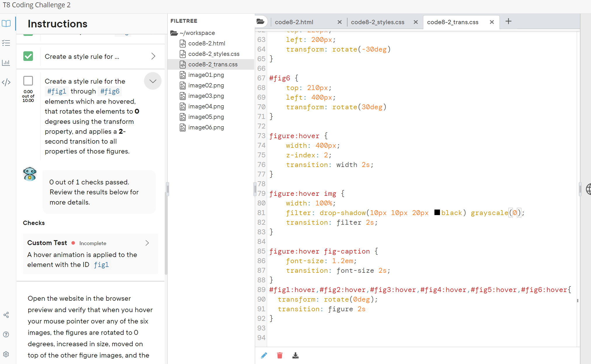Click the blue pencil edit icon
Image resolution: width=591 pixels, height=364 pixels.
coord(264,355)
